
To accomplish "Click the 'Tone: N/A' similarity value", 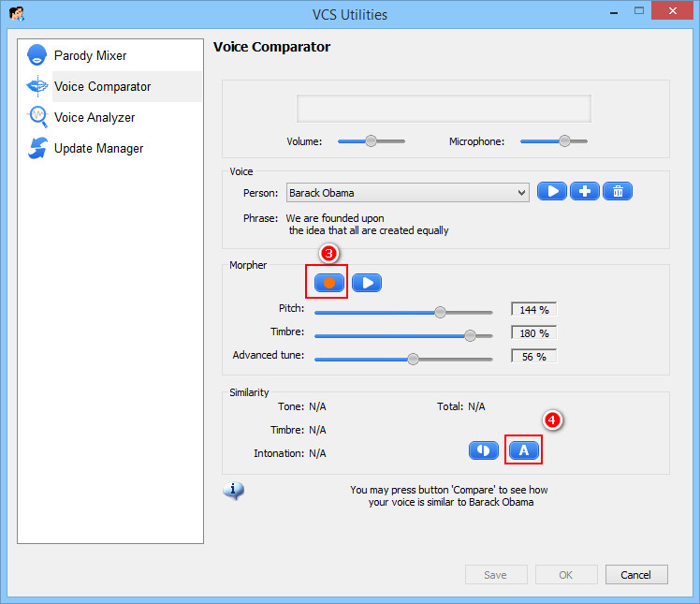I will pyautogui.click(x=301, y=406).
